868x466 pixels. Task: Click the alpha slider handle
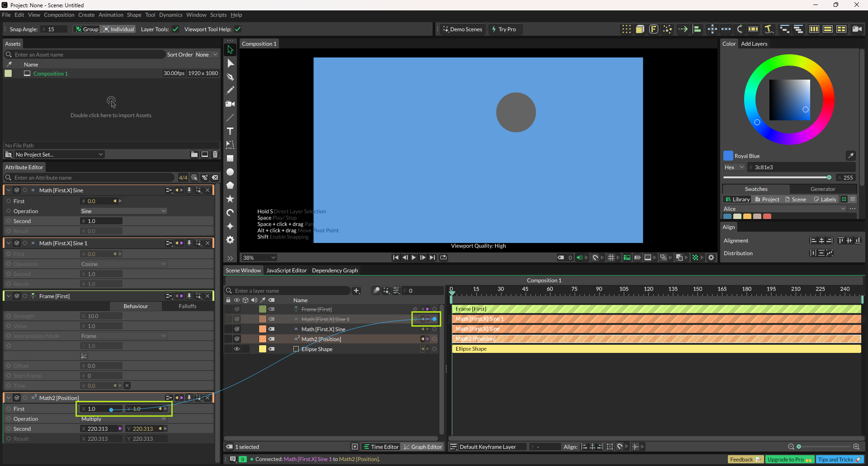coord(829,177)
